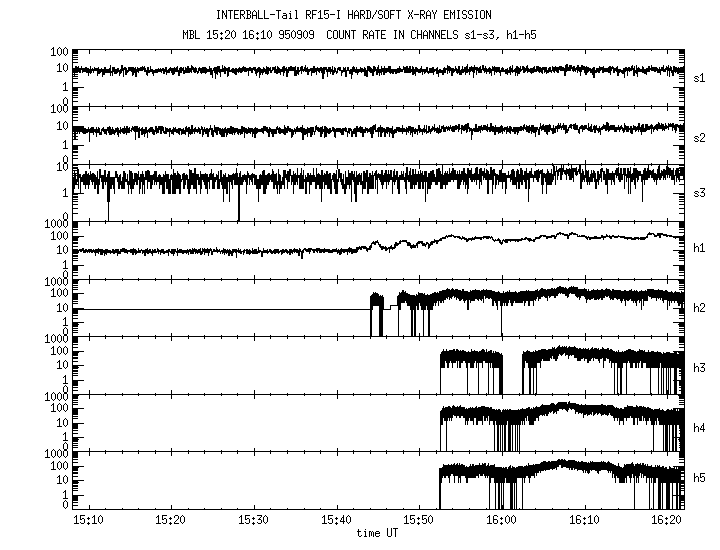Click the "time UT" axis title
720x550 pixels.
pos(378,534)
